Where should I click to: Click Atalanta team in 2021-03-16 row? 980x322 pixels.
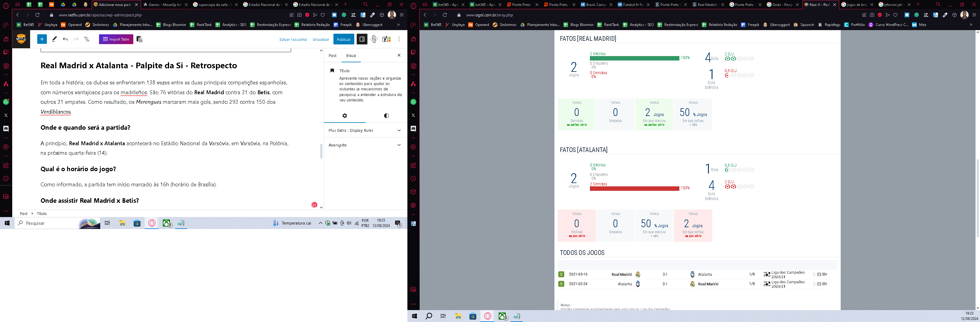[x=704, y=275]
